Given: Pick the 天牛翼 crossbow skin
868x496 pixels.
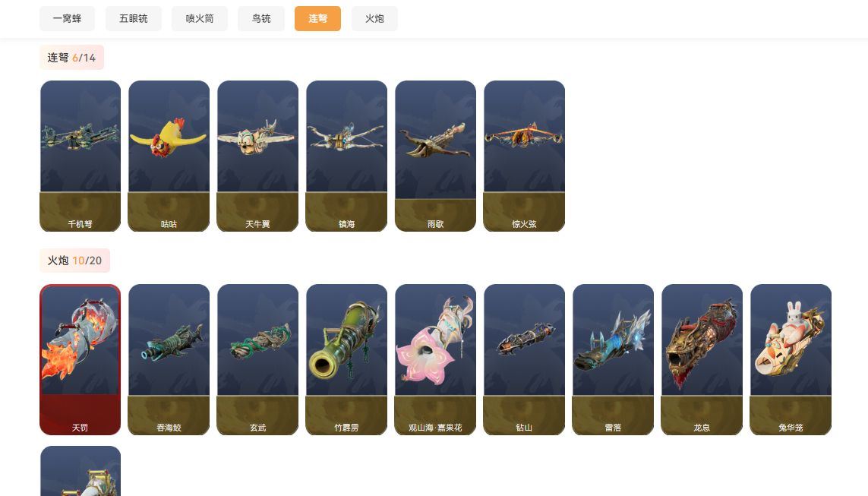Looking at the screenshot, I should pyautogui.click(x=257, y=156).
